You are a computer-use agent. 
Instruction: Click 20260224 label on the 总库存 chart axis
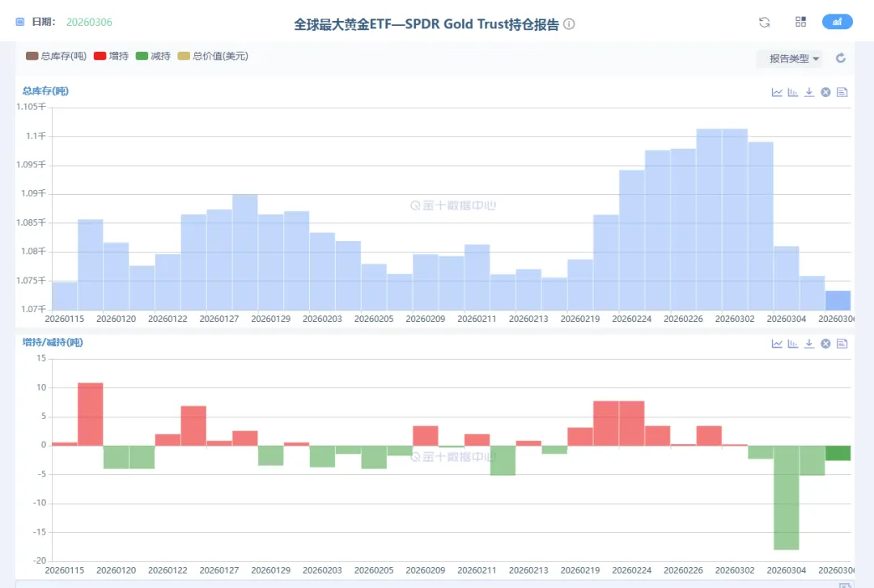tap(631, 319)
